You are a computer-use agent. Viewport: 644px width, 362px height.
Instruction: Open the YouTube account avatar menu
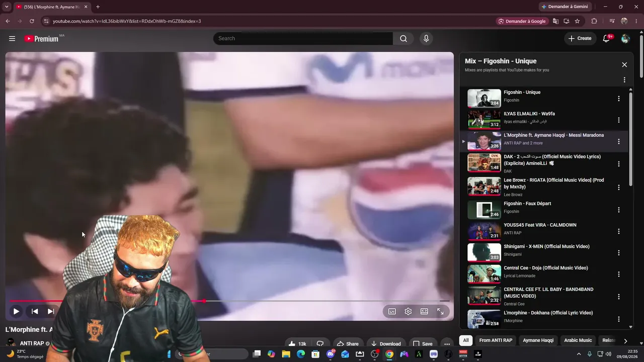click(x=625, y=39)
